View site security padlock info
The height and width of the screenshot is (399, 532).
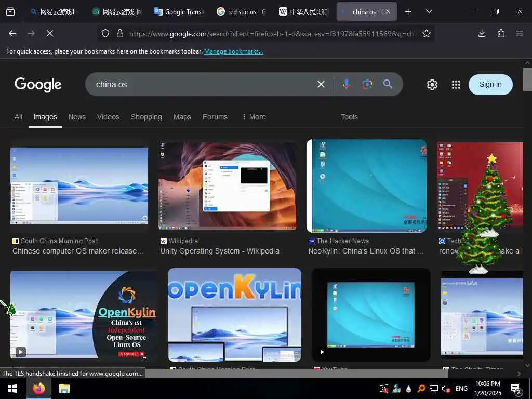click(120, 33)
